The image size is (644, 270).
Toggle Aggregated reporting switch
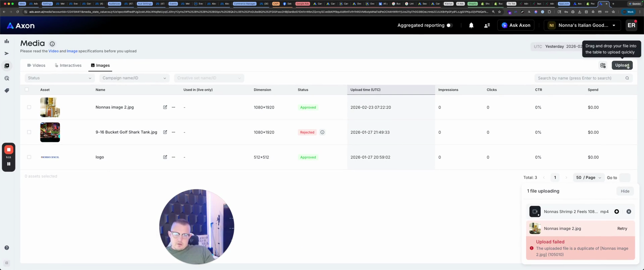pos(449,26)
